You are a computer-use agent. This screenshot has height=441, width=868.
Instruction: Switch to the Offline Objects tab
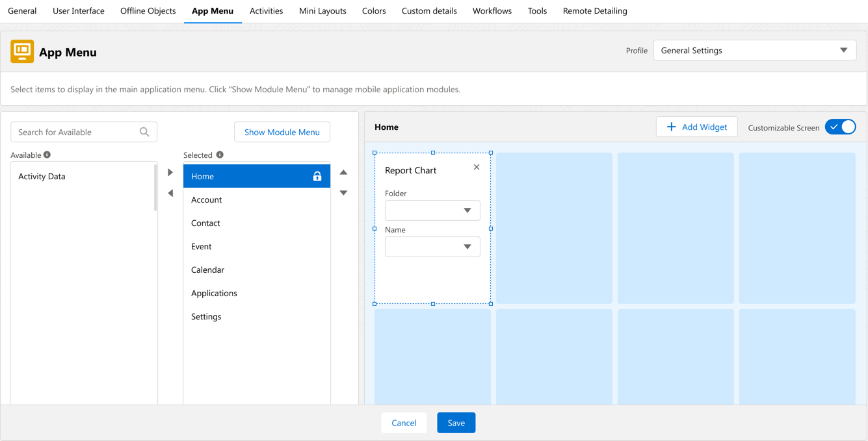tap(148, 11)
